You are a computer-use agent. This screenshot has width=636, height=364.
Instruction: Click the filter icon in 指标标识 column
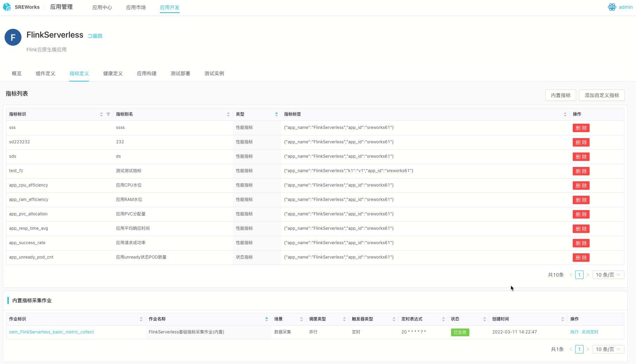click(x=108, y=114)
